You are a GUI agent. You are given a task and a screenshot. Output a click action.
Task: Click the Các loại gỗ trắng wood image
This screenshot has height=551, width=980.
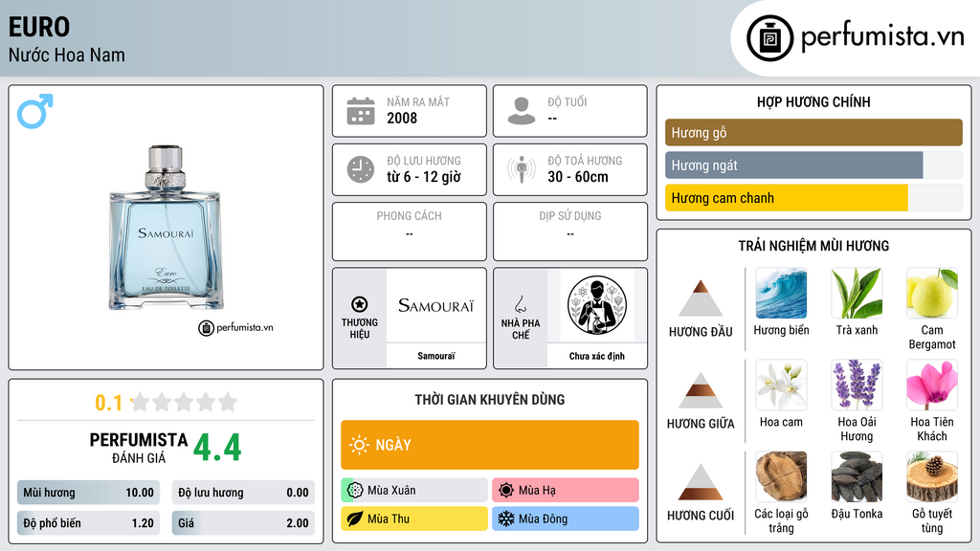781,477
